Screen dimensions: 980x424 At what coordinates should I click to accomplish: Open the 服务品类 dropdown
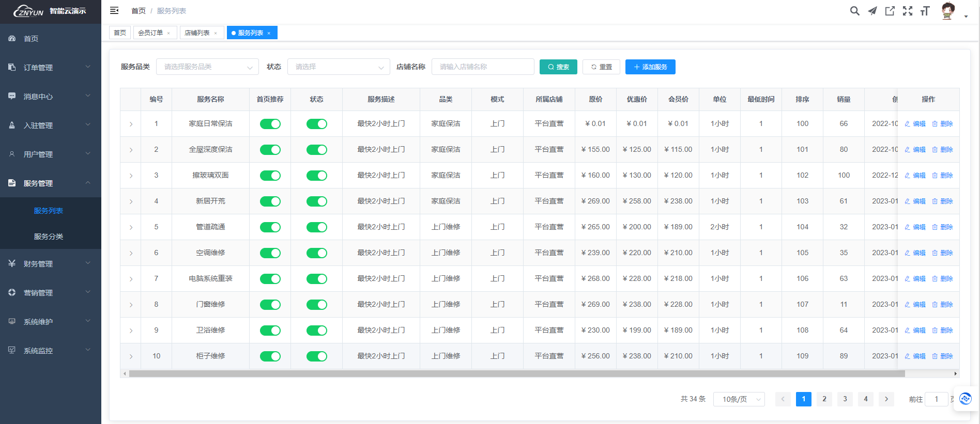click(207, 67)
